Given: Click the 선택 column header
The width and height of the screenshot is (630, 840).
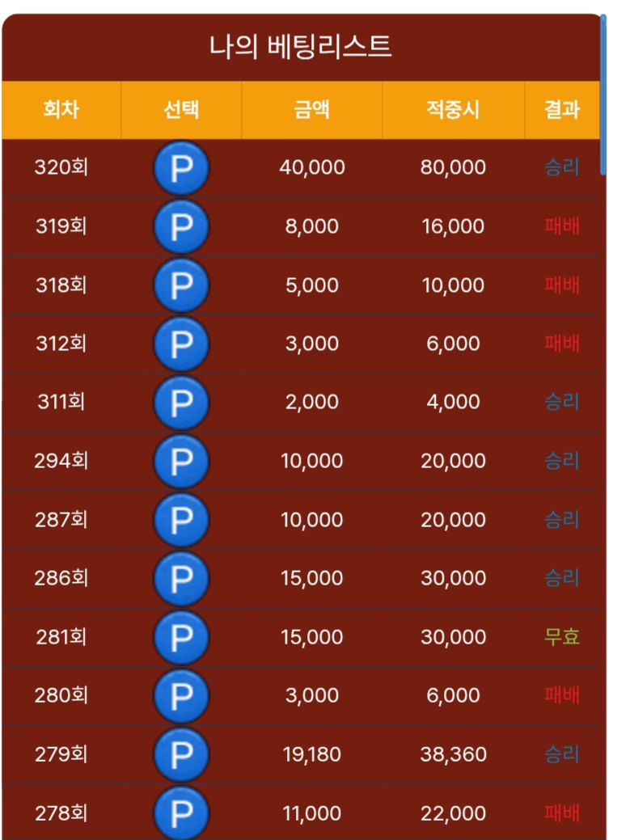Looking at the screenshot, I should click(x=181, y=110).
